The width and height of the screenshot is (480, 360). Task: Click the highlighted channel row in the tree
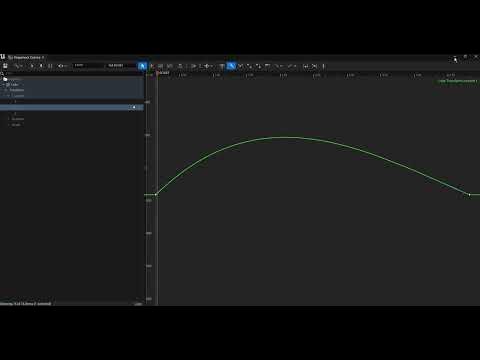click(72, 107)
